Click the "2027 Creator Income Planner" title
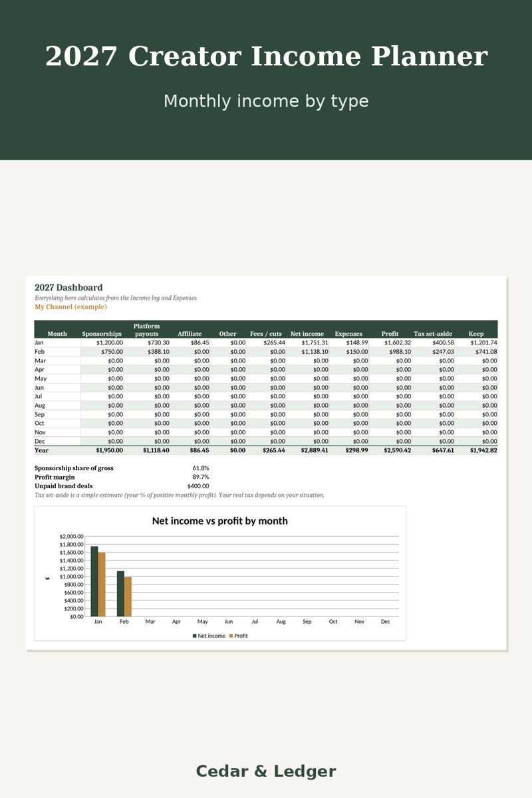The height and width of the screenshot is (798, 532). point(266,57)
